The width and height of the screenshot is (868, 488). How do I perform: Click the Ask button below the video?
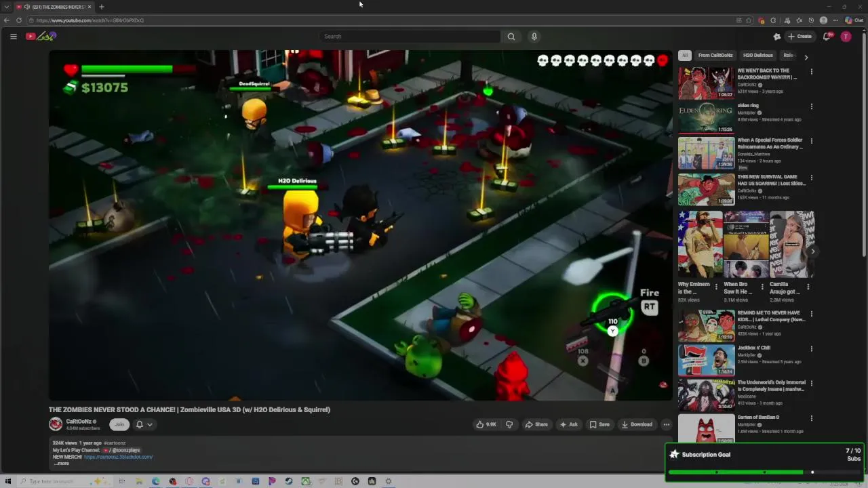pyautogui.click(x=568, y=424)
